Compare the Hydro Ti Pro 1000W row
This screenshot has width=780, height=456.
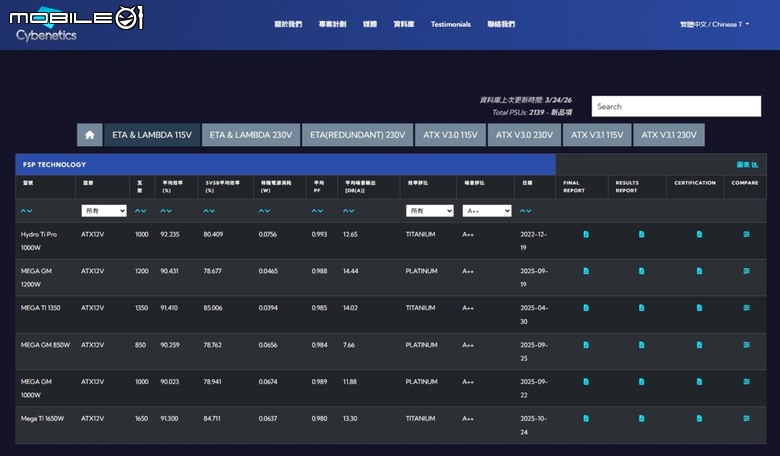pos(746,234)
